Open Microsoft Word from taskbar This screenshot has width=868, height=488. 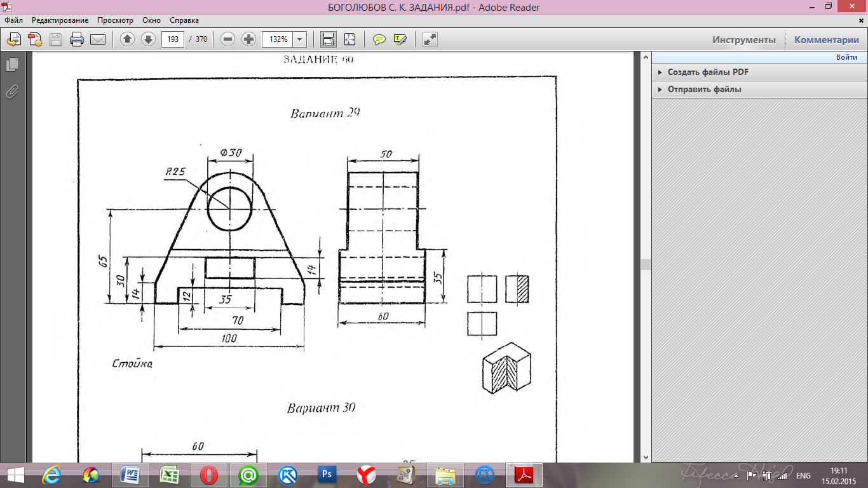[x=130, y=475]
